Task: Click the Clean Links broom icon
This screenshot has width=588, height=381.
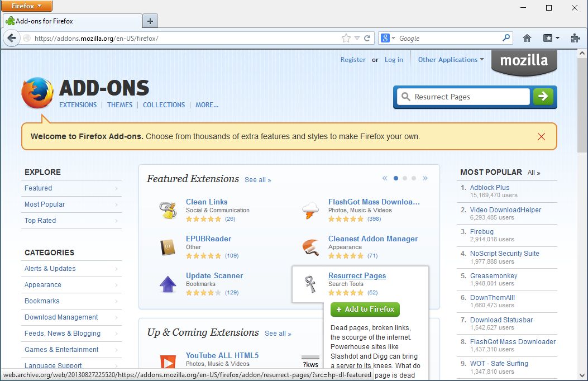Action: [x=168, y=211]
